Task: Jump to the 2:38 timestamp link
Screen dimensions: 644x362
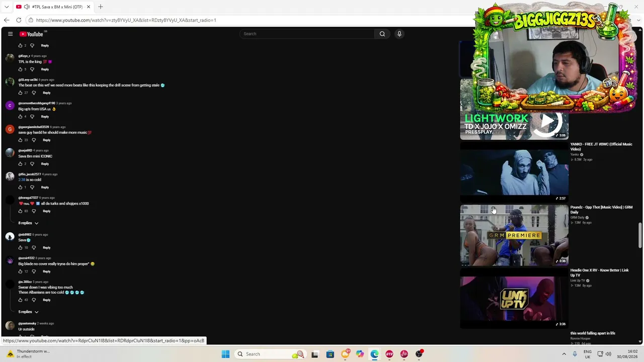Action: coord(22,180)
